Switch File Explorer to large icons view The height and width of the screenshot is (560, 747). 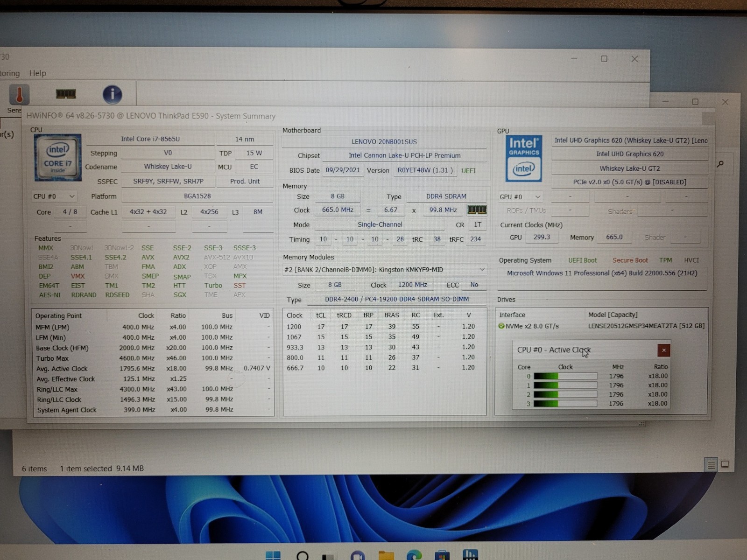pyautogui.click(x=725, y=464)
